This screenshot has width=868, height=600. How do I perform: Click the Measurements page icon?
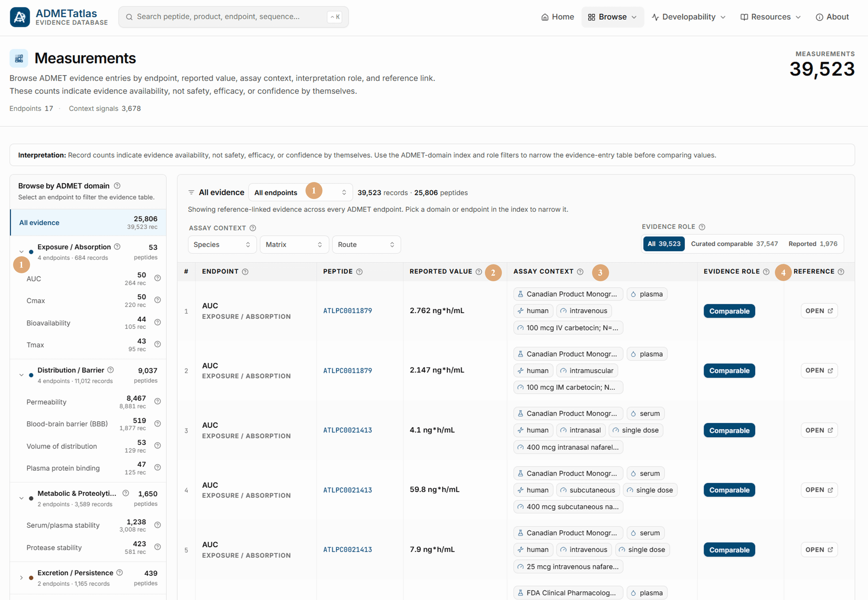coord(19,58)
